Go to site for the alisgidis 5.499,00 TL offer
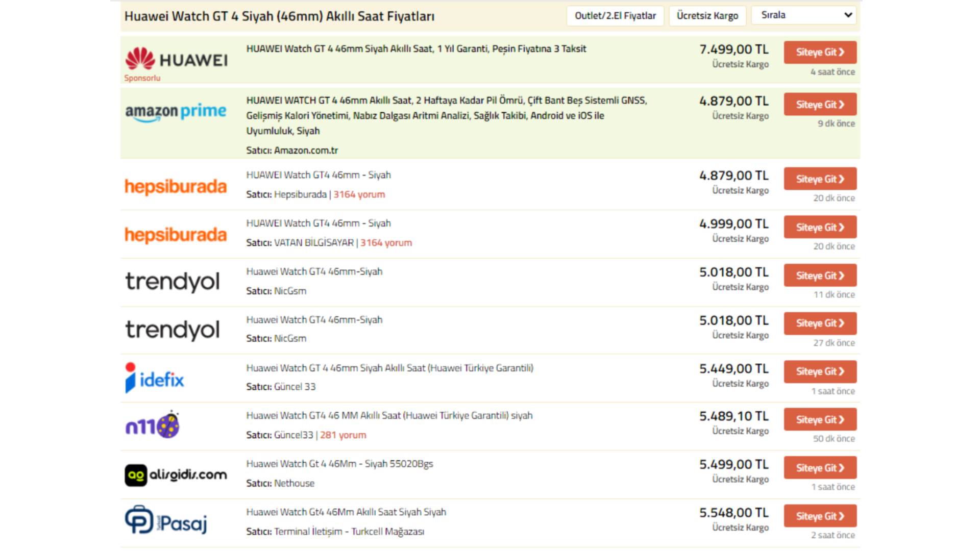Viewport: 980px width, 551px height. click(820, 468)
